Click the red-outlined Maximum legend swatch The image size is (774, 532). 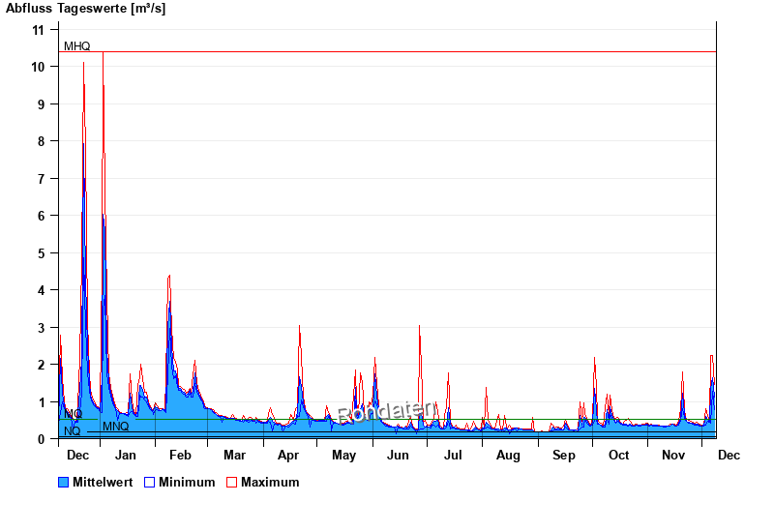pos(231,482)
